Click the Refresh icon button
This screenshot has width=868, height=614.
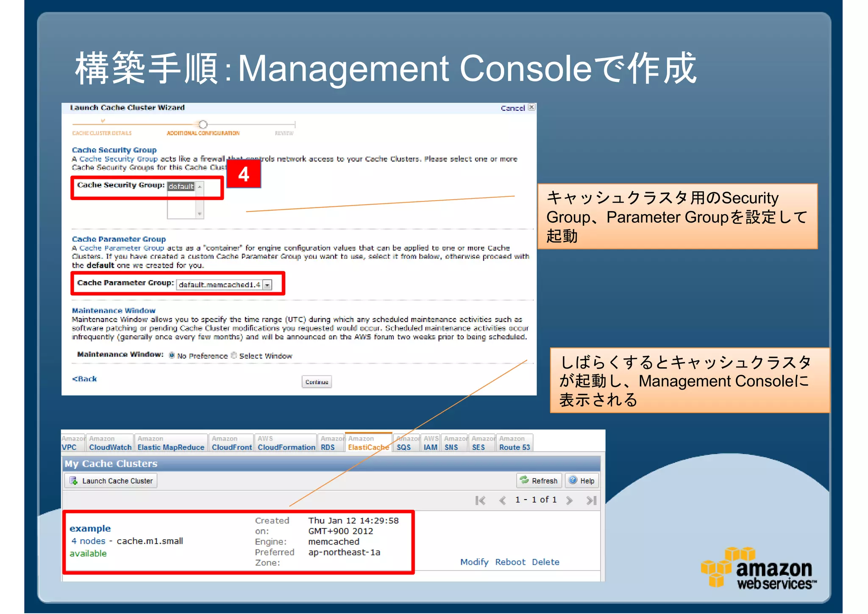tap(525, 480)
